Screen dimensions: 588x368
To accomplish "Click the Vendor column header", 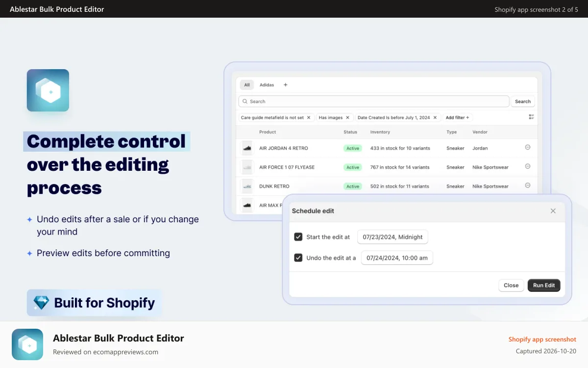I will click(x=480, y=132).
